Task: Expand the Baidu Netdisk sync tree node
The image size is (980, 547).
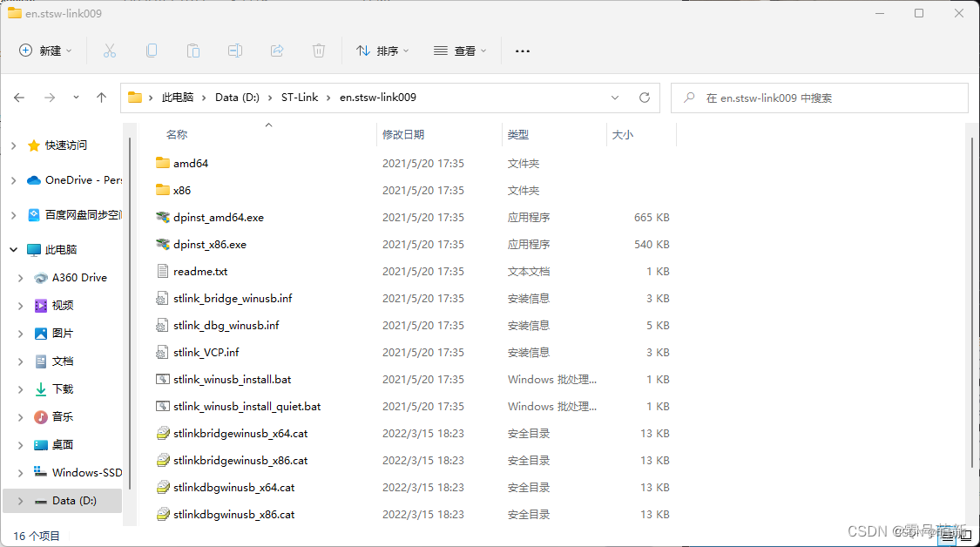Action: click(14, 215)
